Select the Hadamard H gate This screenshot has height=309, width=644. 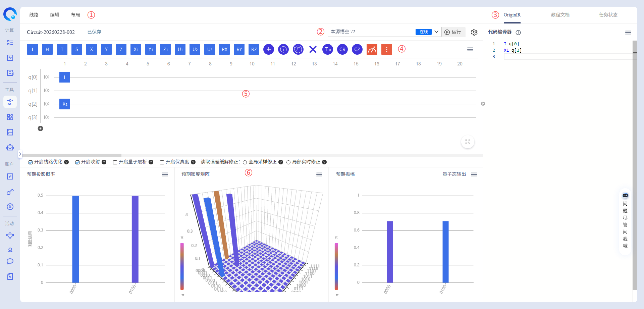pos(47,49)
